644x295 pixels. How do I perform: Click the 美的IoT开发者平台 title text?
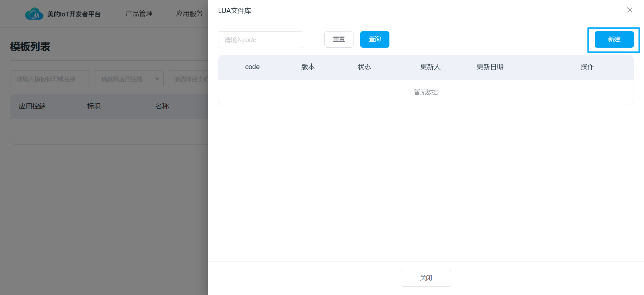coord(74,14)
